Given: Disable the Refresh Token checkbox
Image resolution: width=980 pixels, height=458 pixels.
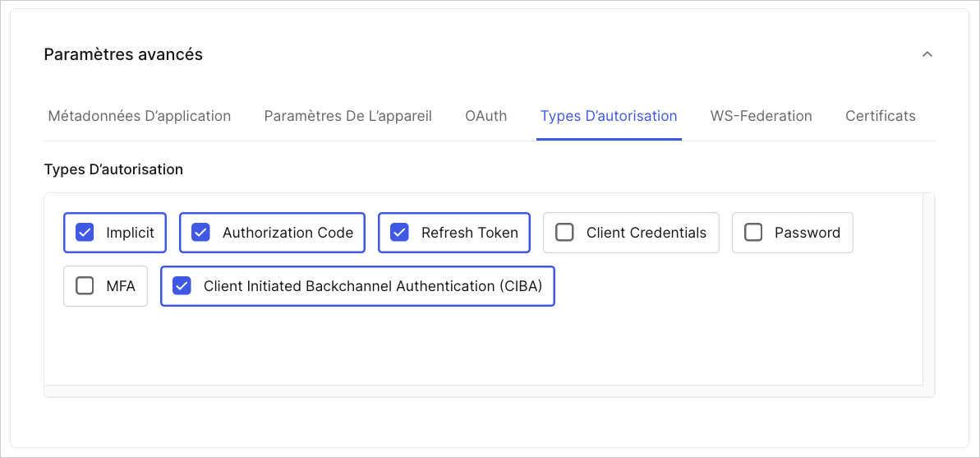Looking at the screenshot, I should (399, 233).
